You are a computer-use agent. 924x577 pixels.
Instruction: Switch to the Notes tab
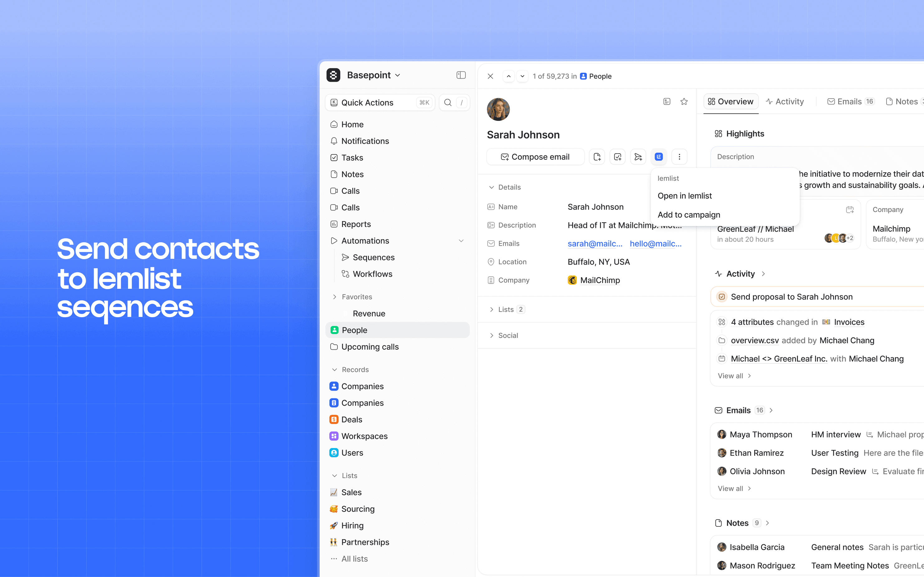coord(904,101)
